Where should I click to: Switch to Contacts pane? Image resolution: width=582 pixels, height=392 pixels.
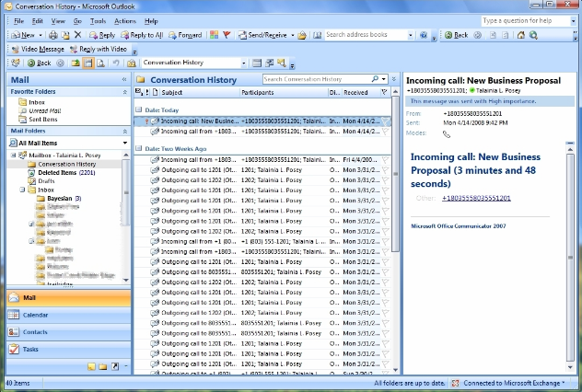point(69,332)
